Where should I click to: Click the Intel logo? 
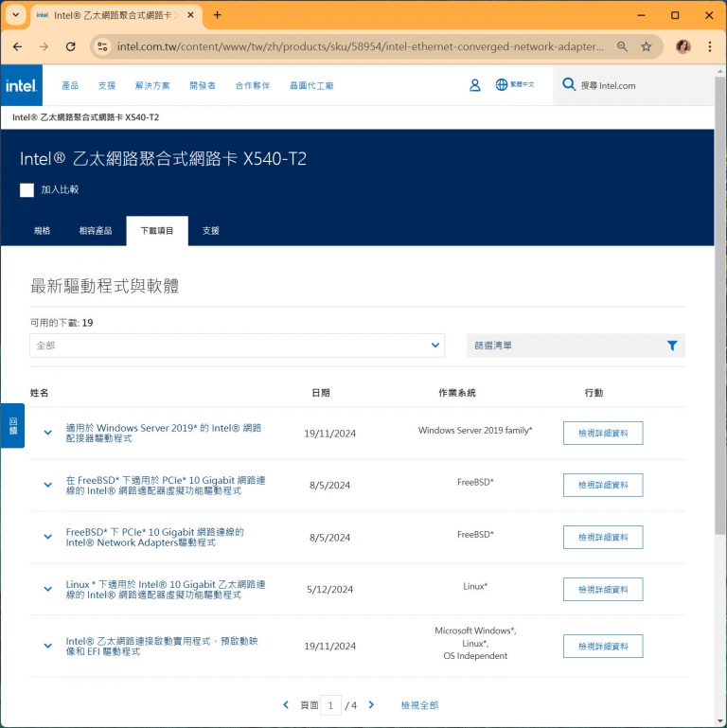click(22, 85)
